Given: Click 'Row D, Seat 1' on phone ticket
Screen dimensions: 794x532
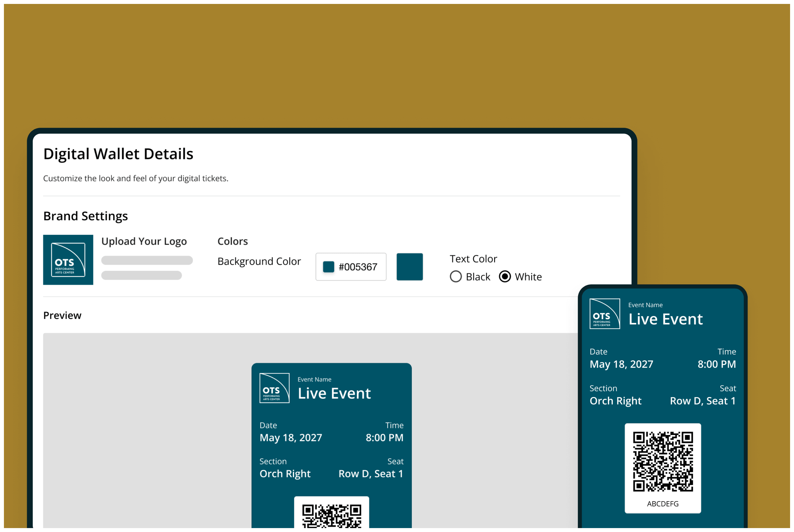Looking at the screenshot, I should (703, 401).
